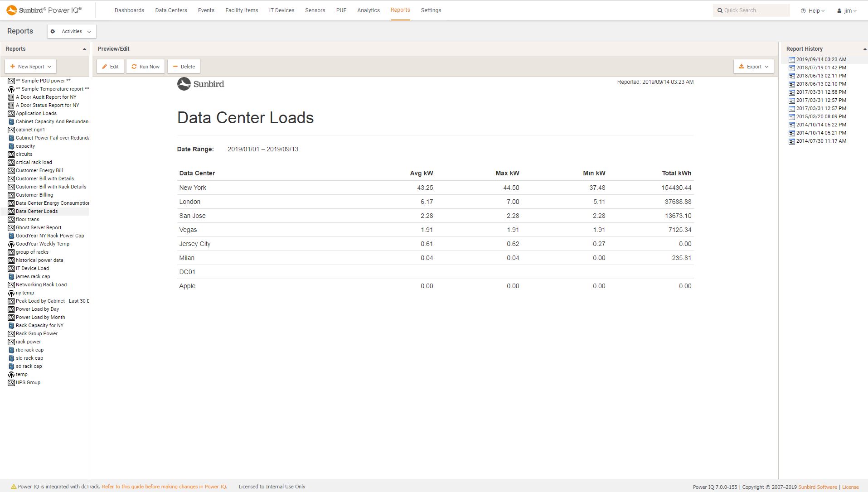Switch to the Analytics tab

(x=368, y=10)
